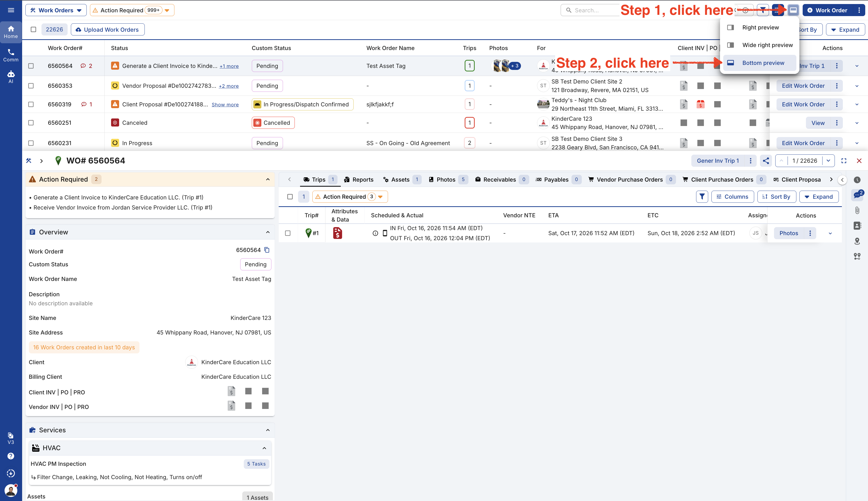Open the history clock icon in right rail
Viewport: 868px width, 501px height.
coord(857,180)
